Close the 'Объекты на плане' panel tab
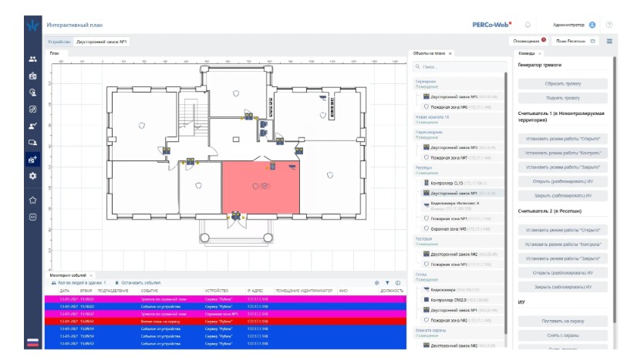Screen dimensions: 634x364 pyautogui.click(x=450, y=53)
